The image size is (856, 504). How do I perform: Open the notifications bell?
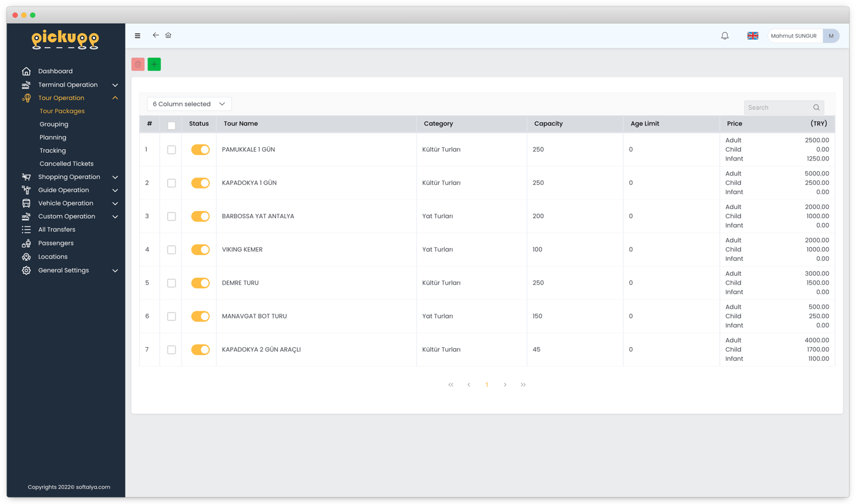[x=725, y=36]
